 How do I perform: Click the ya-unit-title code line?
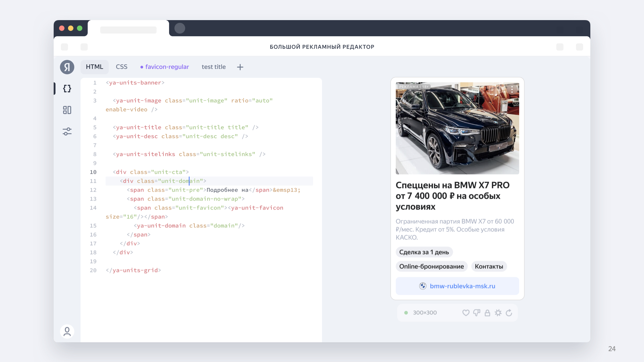click(x=185, y=127)
